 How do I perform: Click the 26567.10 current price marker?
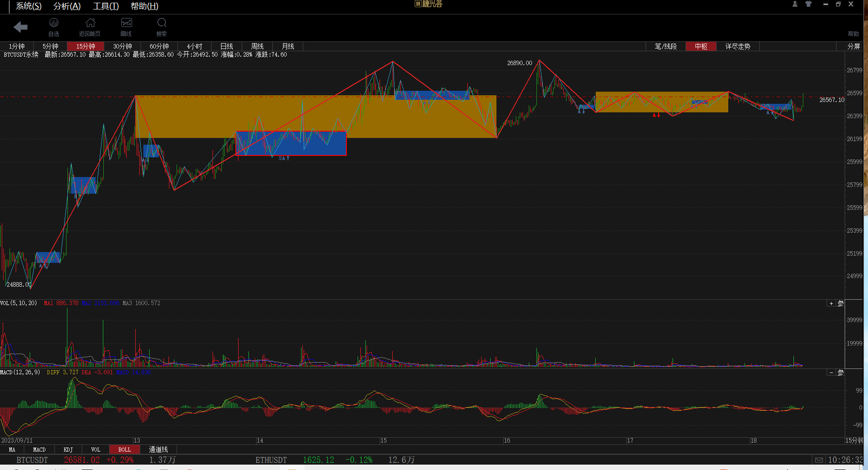tap(832, 100)
